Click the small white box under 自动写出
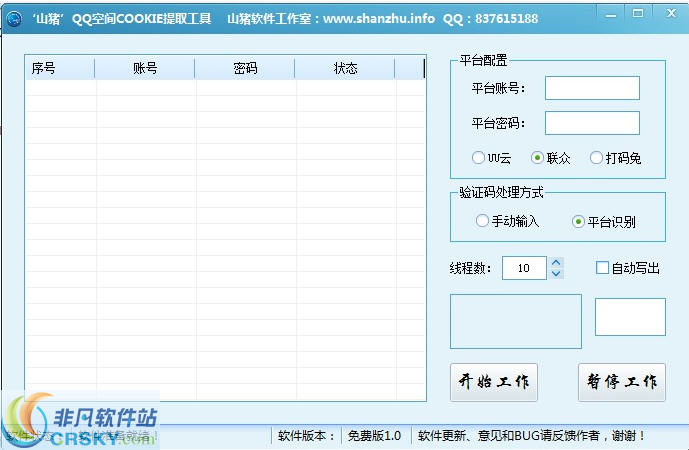Image resolution: width=689 pixels, height=450 pixels. pos(630,317)
